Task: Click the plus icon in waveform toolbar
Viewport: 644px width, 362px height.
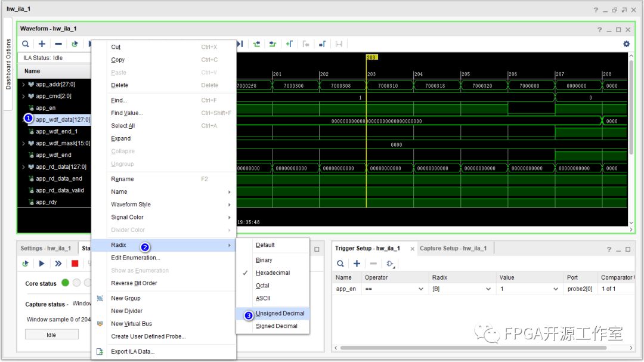Action: point(42,44)
